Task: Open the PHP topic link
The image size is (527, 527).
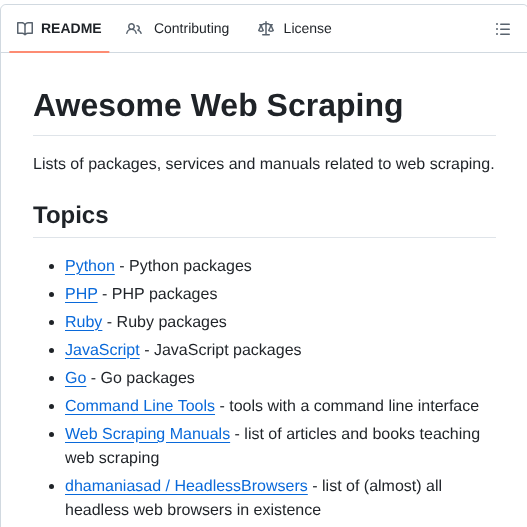Action: pos(81,294)
